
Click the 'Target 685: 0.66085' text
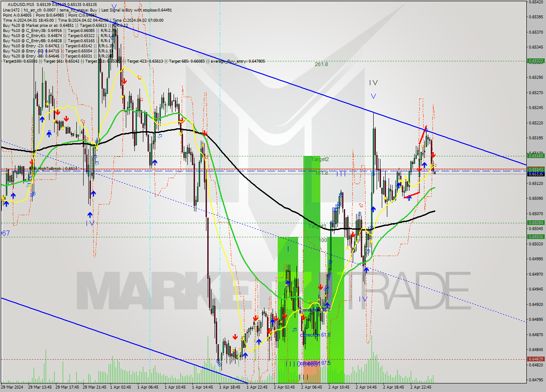187,61
